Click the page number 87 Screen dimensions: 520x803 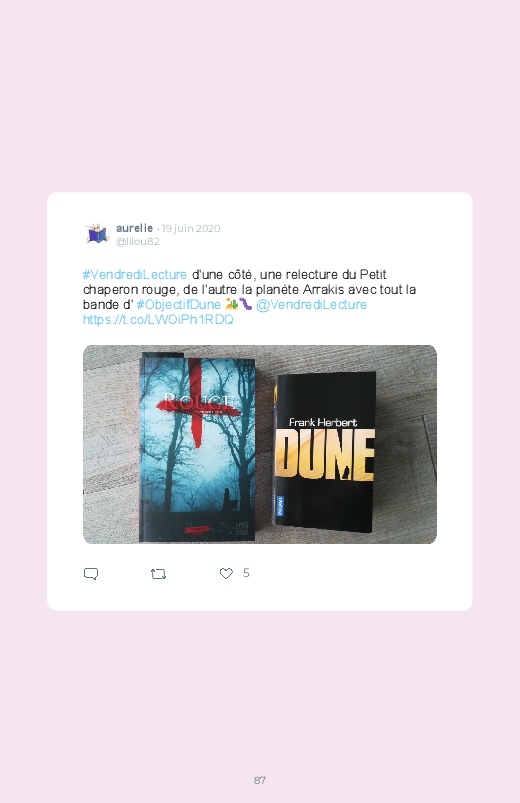coord(260,780)
